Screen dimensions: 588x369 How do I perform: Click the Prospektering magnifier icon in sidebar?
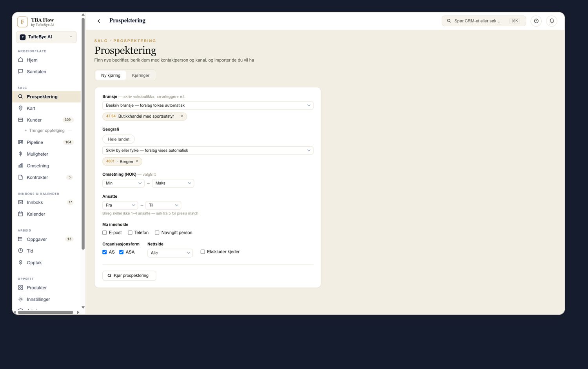click(x=21, y=96)
